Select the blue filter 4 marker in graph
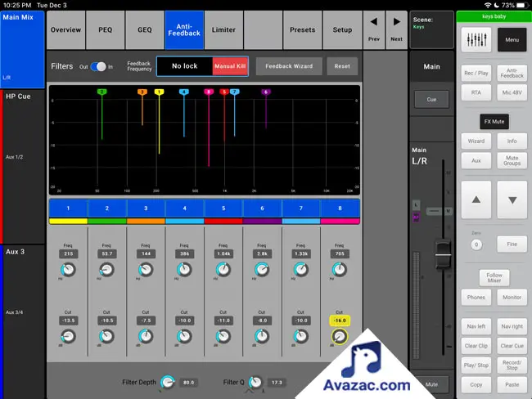 click(x=184, y=92)
